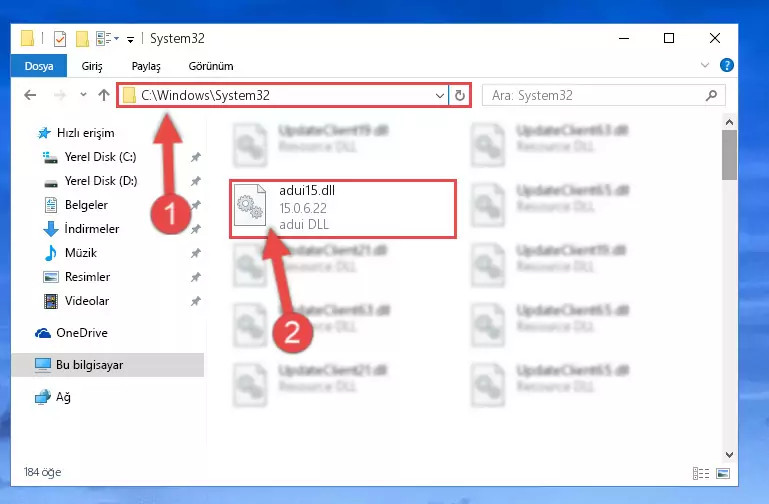Screen dimensions: 769x504
Task: Click the Ağ network icon
Action: click(x=43, y=397)
